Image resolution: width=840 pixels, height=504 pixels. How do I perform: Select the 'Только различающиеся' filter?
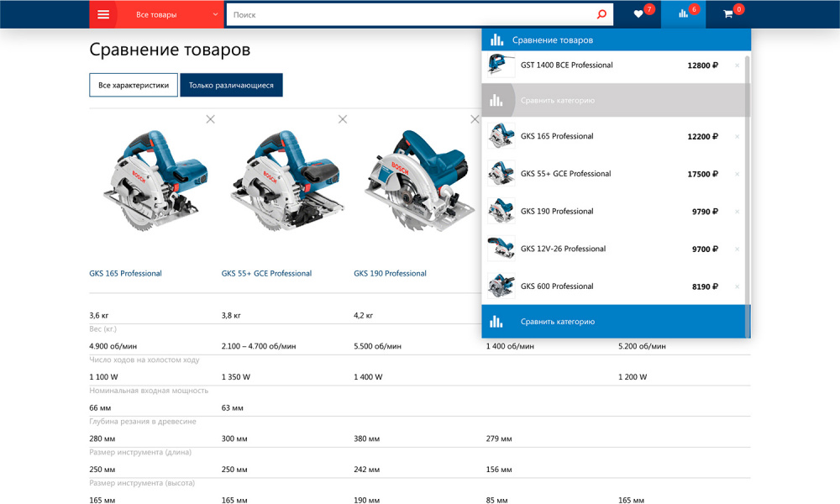pyautogui.click(x=231, y=85)
